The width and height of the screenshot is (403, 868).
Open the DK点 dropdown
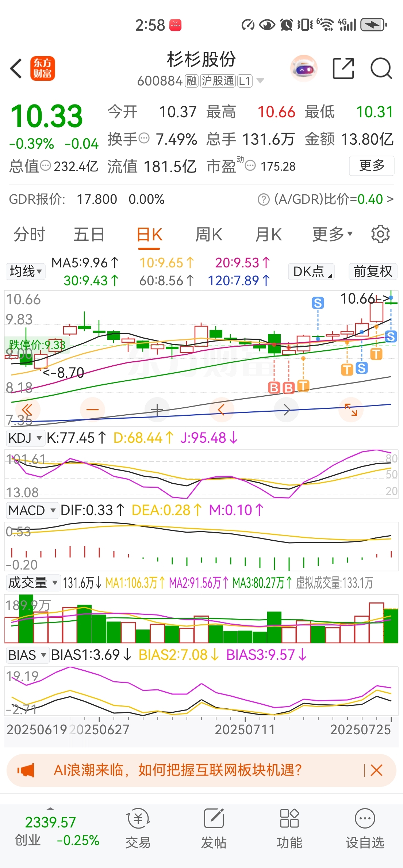click(x=311, y=271)
